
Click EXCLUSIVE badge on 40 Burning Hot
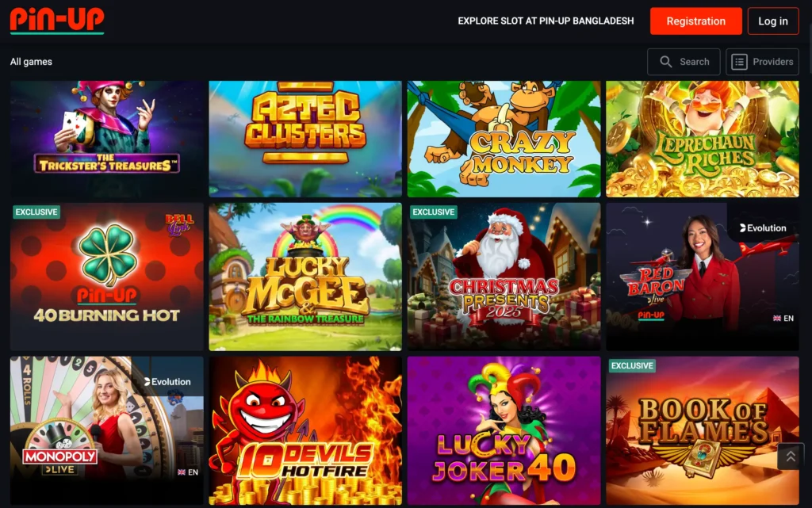point(36,212)
